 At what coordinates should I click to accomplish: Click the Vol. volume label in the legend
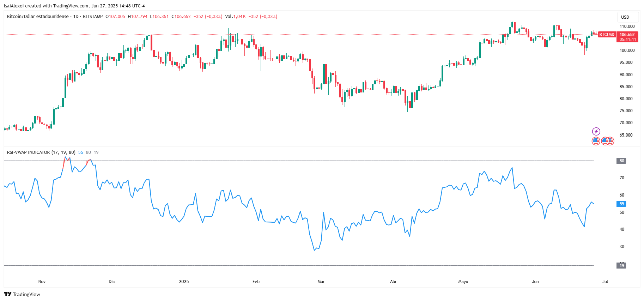[229, 17]
